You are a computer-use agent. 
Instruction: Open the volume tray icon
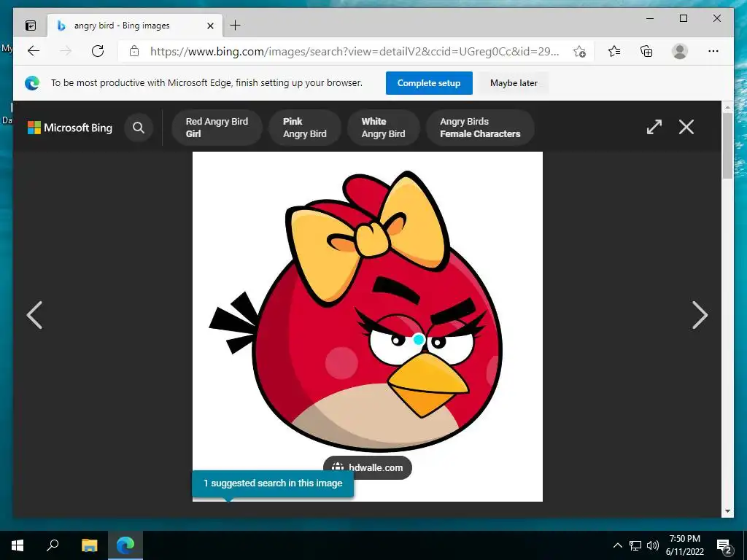pyautogui.click(x=653, y=545)
